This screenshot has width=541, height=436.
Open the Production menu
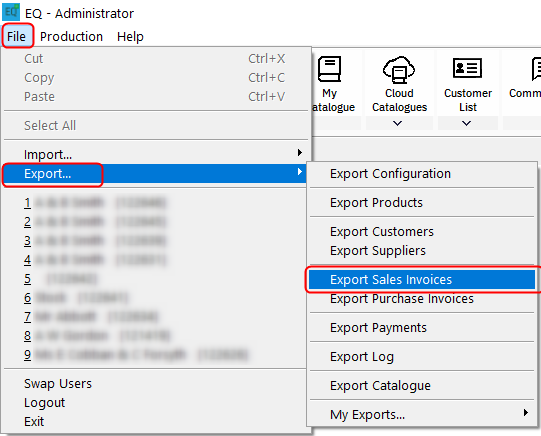pyautogui.click(x=71, y=36)
